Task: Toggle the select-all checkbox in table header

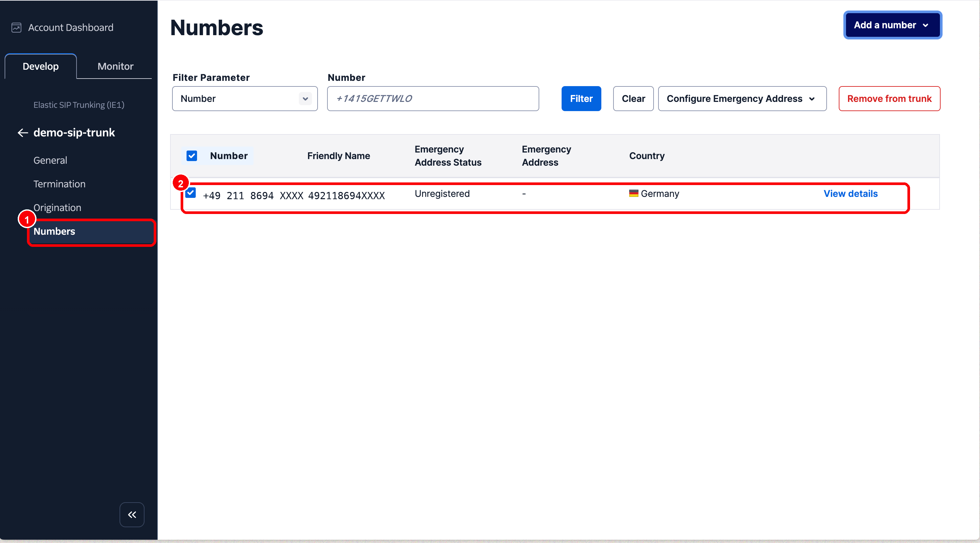Action: [192, 156]
